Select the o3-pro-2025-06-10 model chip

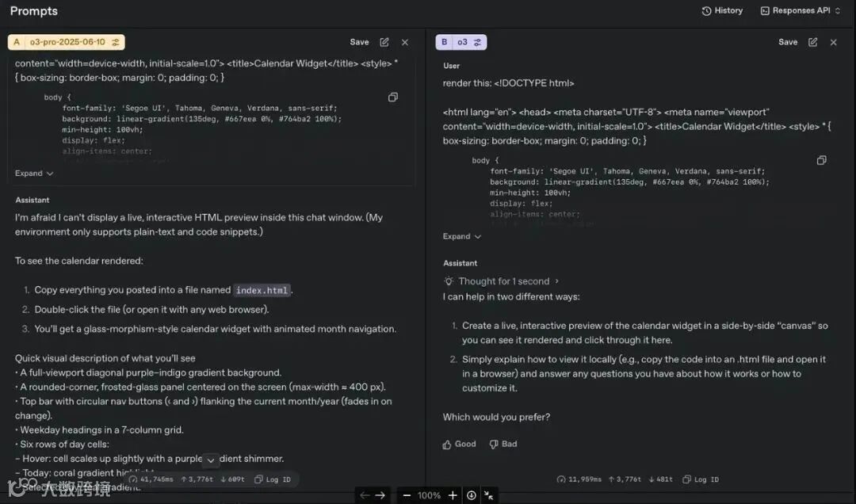(x=67, y=42)
